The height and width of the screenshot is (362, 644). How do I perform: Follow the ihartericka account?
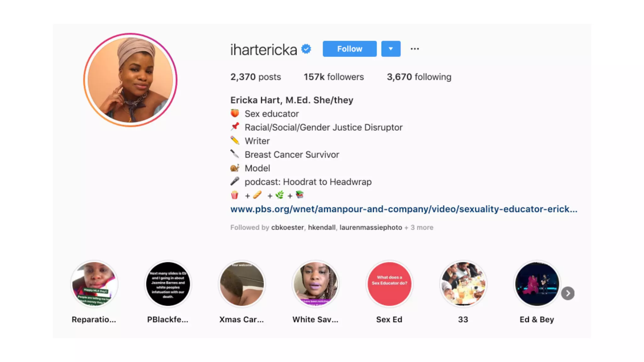350,49
